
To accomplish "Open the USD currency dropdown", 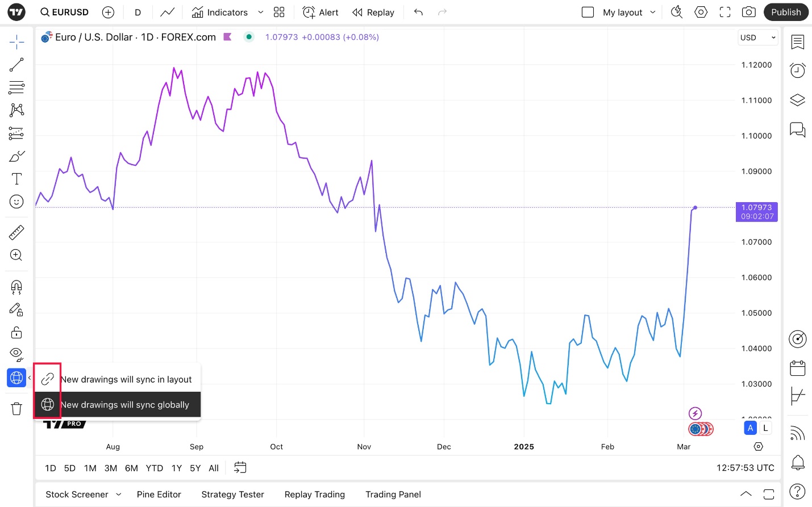I will tap(758, 37).
